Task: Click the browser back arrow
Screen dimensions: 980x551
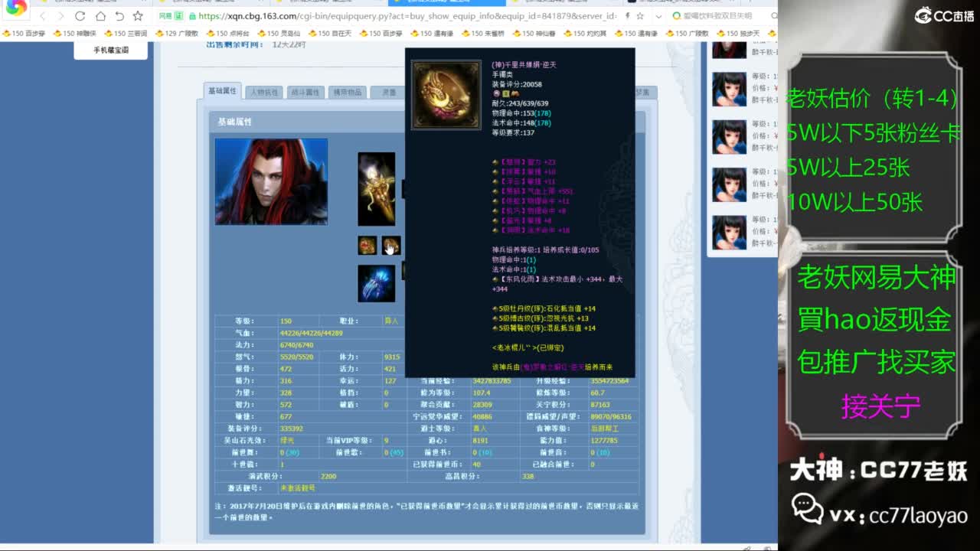Action: coord(42,15)
